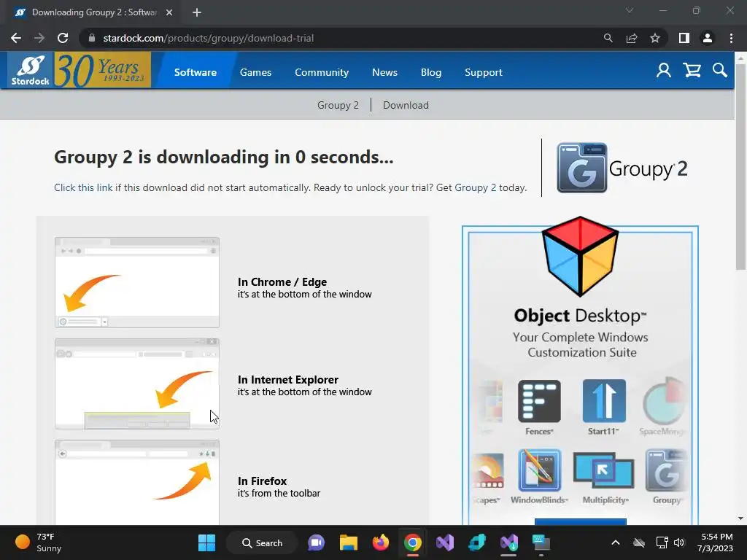Viewport: 747px width, 560px height.
Task: Open the clock showing 5:54 PM
Action: coord(715,542)
